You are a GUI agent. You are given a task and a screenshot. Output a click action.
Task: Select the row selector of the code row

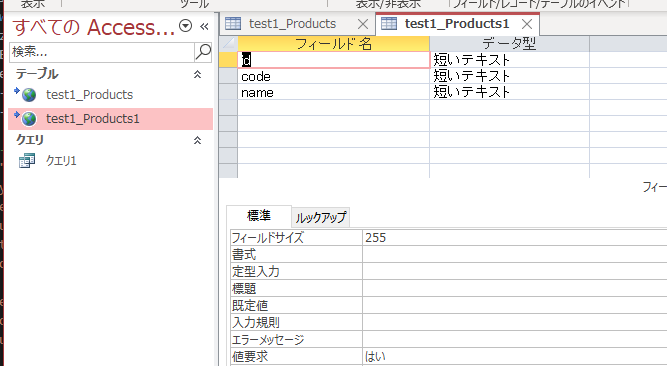point(228,76)
